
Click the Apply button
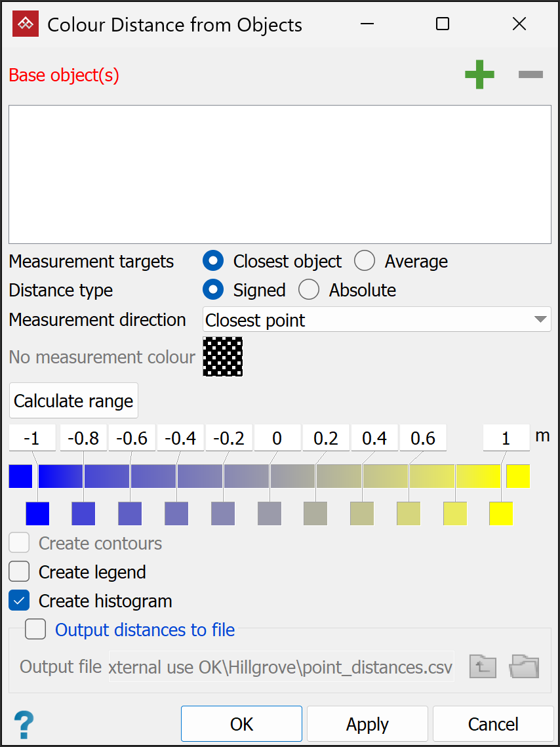coord(367,724)
